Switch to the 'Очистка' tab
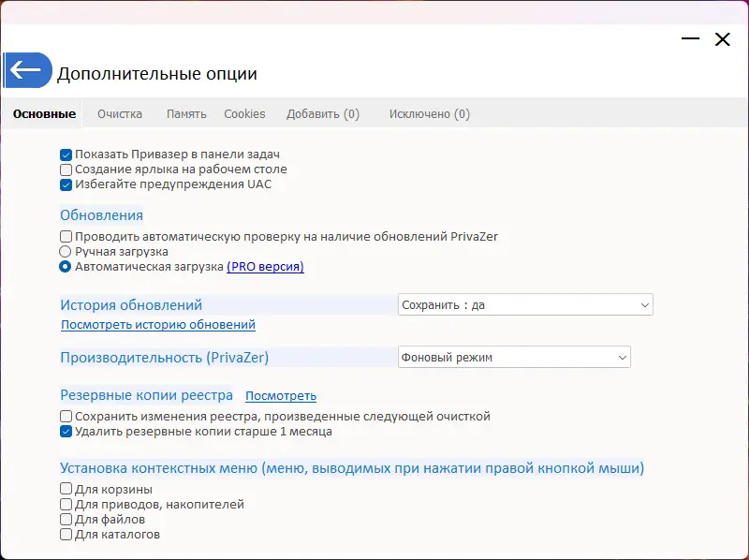This screenshot has width=749, height=560. [120, 114]
